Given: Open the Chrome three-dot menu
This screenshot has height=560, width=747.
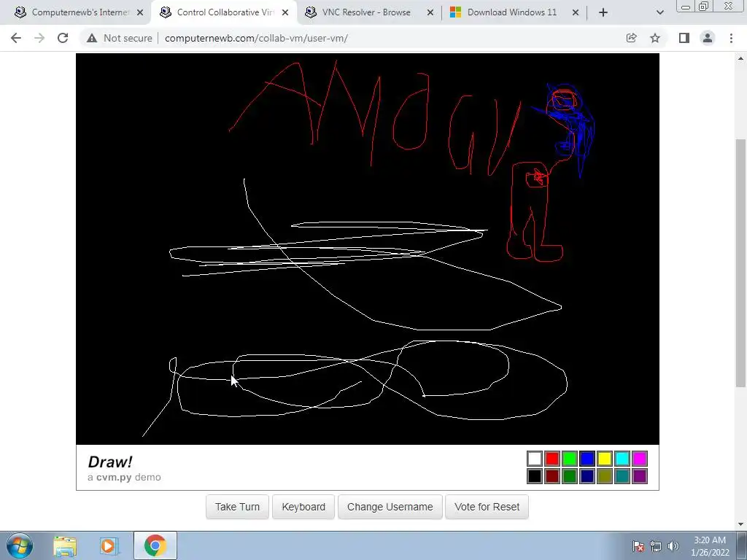Looking at the screenshot, I should 731,38.
